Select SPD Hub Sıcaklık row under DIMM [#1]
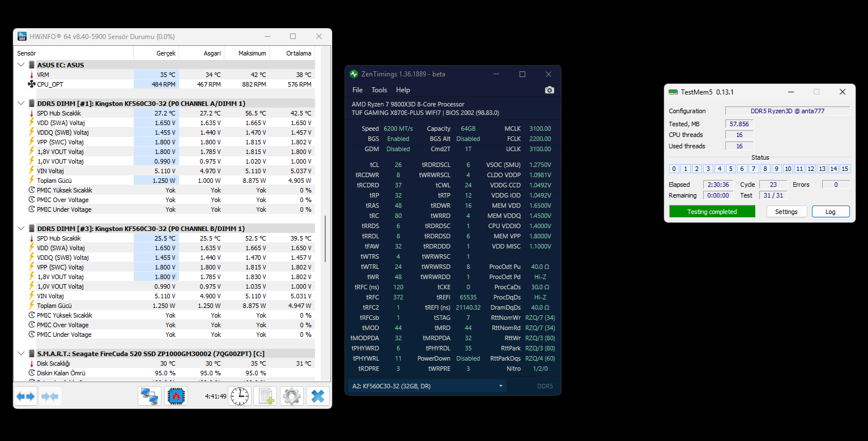Viewport: 868px width, 441px height. coord(164,113)
